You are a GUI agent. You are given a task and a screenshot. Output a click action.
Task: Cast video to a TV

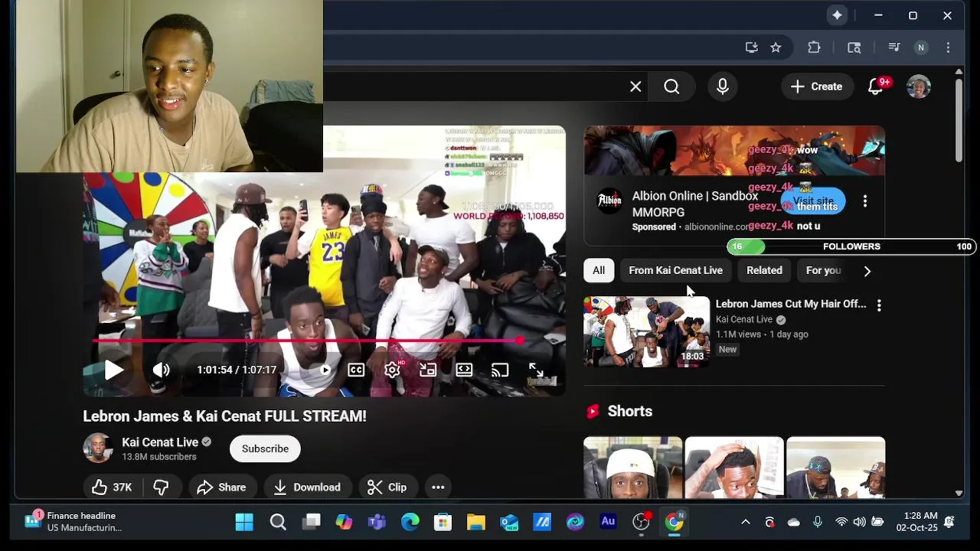click(x=500, y=370)
